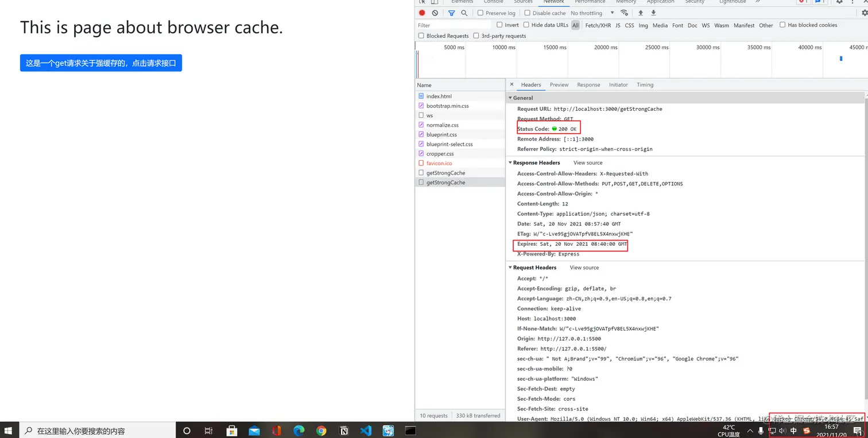
Task: Open Cortana circle on taskbar
Action: (187, 431)
